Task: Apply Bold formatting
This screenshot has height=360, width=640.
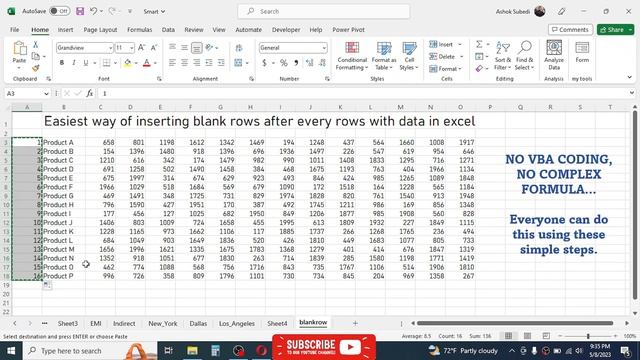Action: [62, 63]
